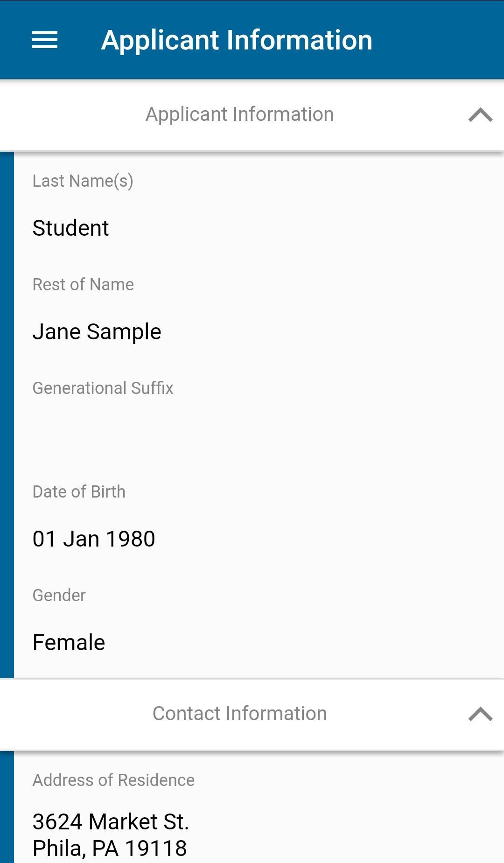Click the Rest of Name label
504x863 pixels.
(x=83, y=285)
